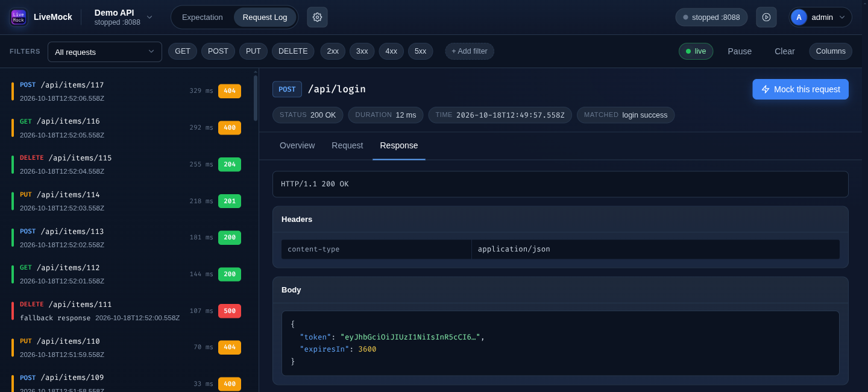Image resolution: width=868 pixels, height=392 pixels.
Task: Toggle the GET method filter
Action: [x=183, y=51]
